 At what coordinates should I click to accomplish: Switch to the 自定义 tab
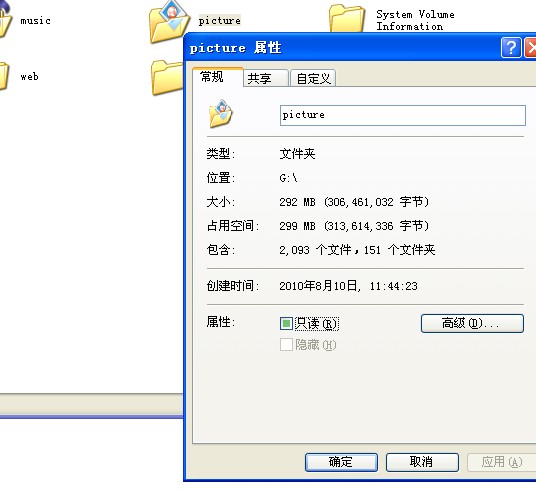pyautogui.click(x=313, y=78)
